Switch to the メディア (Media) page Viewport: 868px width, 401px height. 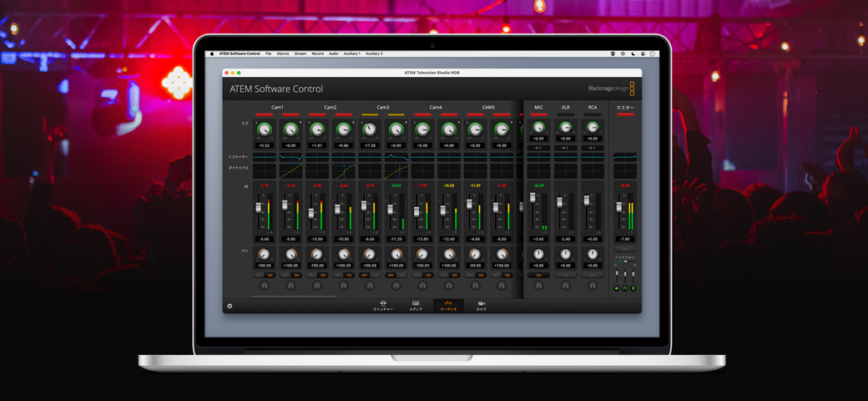click(x=416, y=306)
